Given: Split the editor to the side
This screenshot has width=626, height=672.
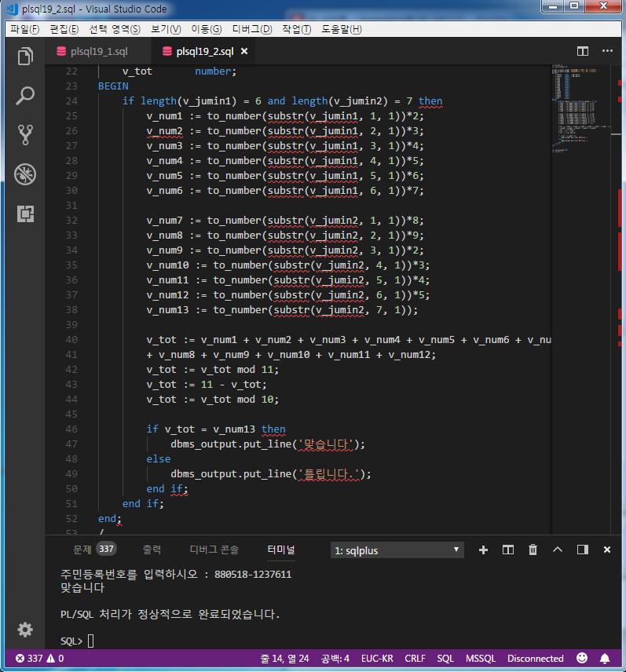Looking at the screenshot, I should pyautogui.click(x=582, y=52).
